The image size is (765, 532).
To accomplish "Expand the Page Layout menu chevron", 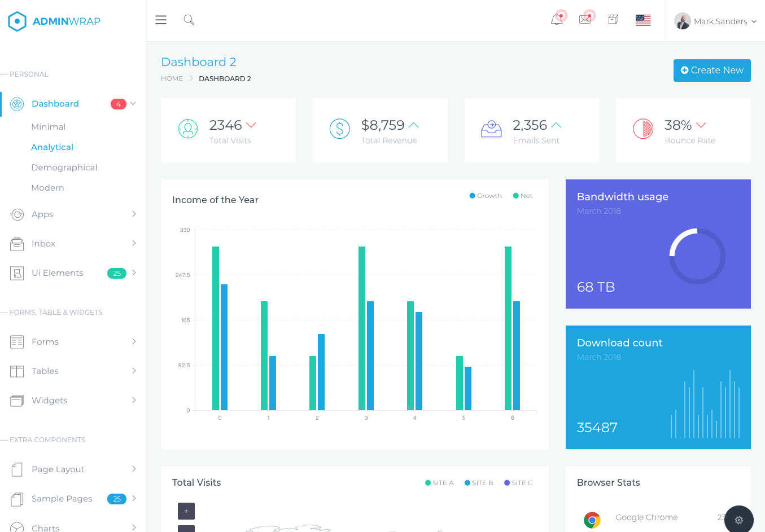I will (x=134, y=469).
